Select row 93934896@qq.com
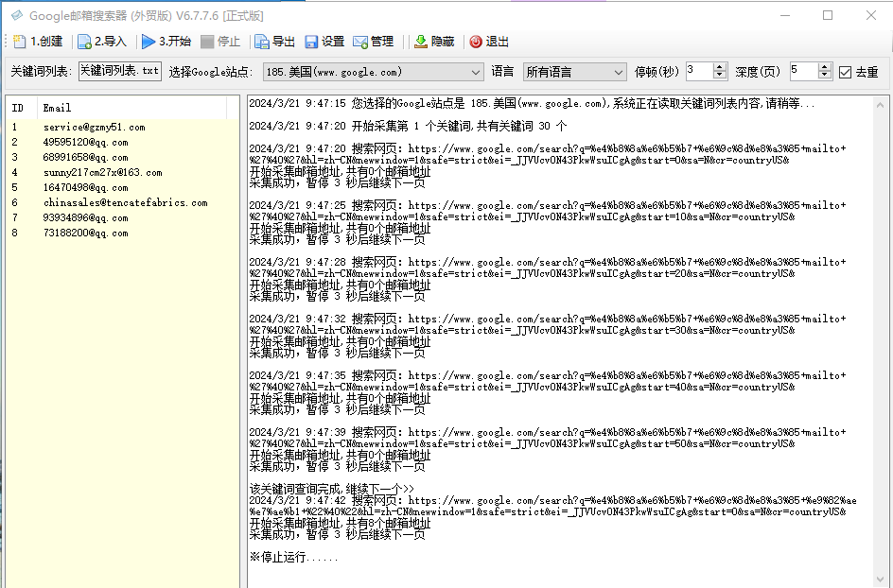The image size is (893, 588). coord(122,217)
